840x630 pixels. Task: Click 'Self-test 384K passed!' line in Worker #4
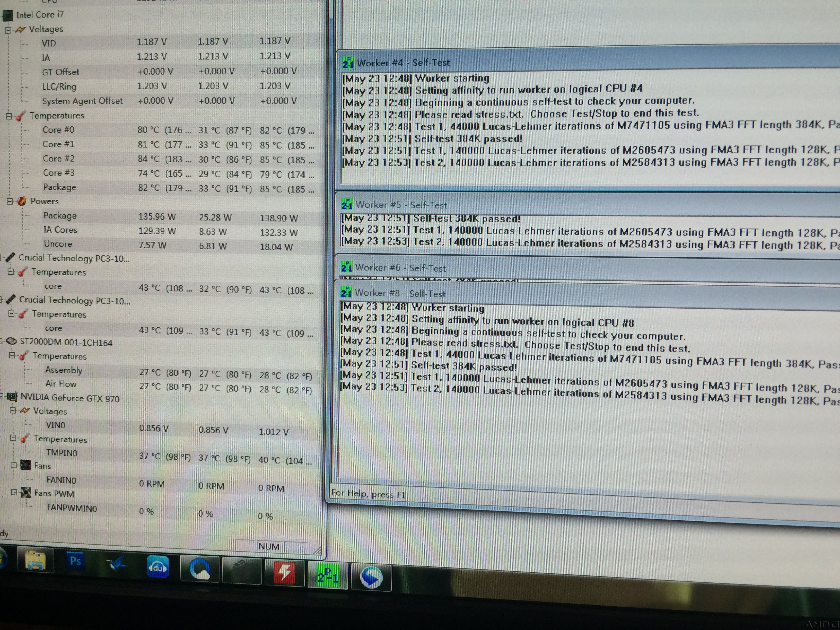[433, 139]
